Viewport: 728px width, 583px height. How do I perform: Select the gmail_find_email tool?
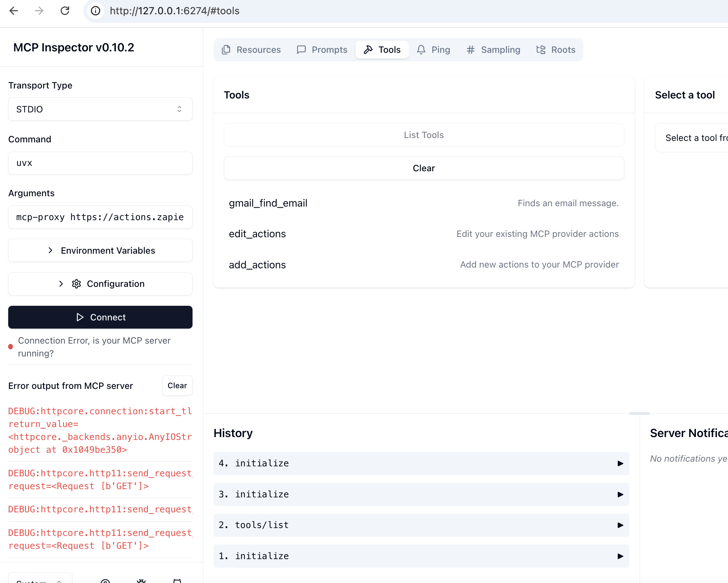coord(268,203)
